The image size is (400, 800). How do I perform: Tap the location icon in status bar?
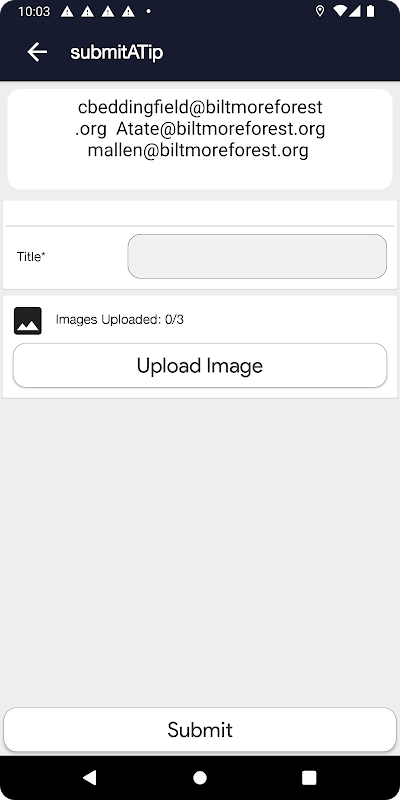(x=320, y=11)
